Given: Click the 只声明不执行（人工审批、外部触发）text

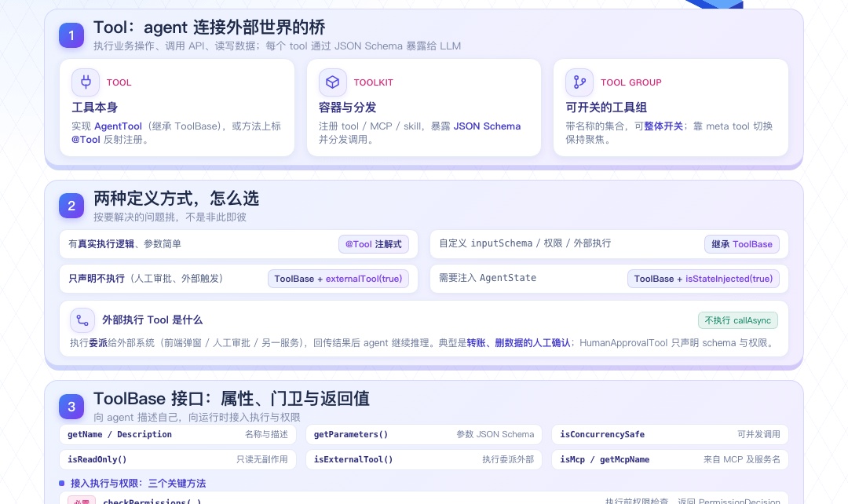Looking at the screenshot, I should tap(145, 279).
